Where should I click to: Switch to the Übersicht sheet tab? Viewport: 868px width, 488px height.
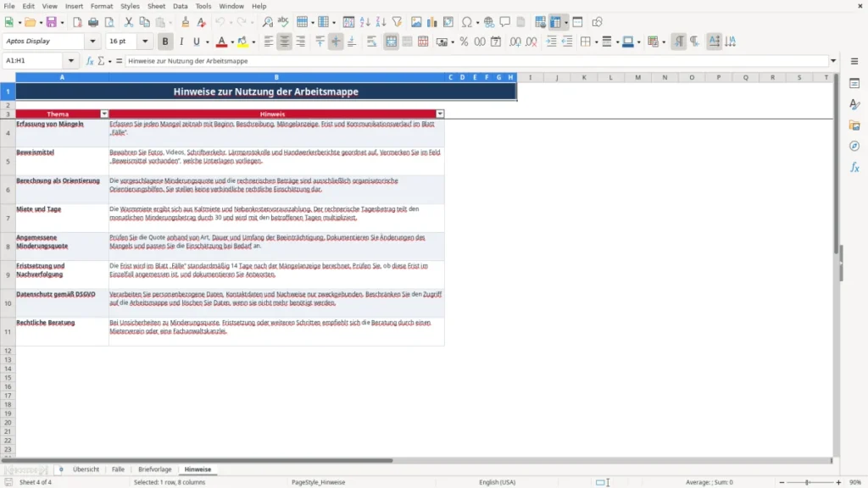[x=86, y=469]
